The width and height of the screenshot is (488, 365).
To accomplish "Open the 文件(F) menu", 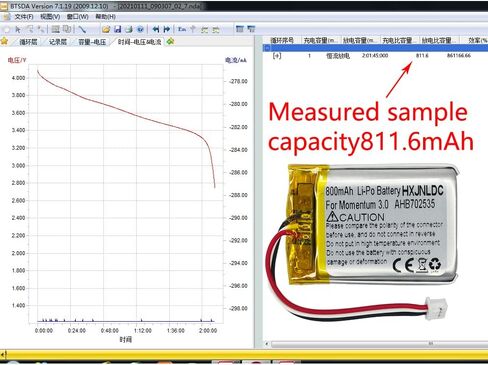I will (24, 17).
